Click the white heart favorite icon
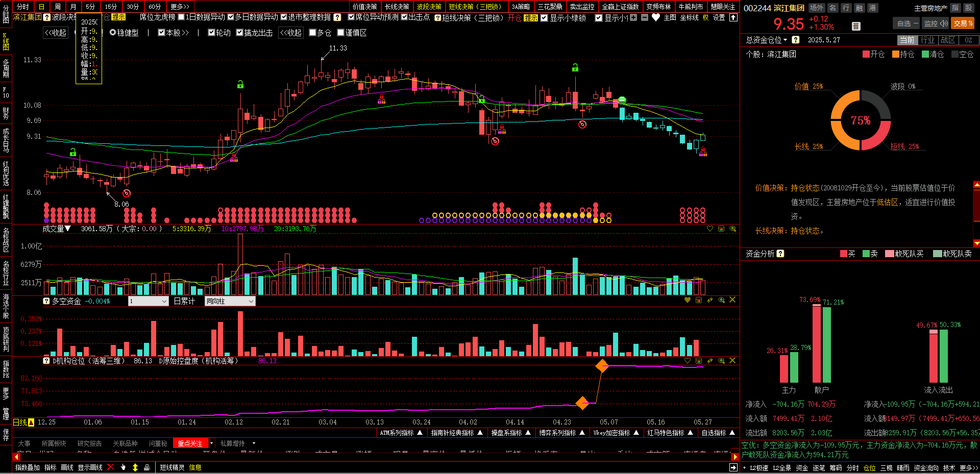The image size is (980, 474). coord(656,17)
